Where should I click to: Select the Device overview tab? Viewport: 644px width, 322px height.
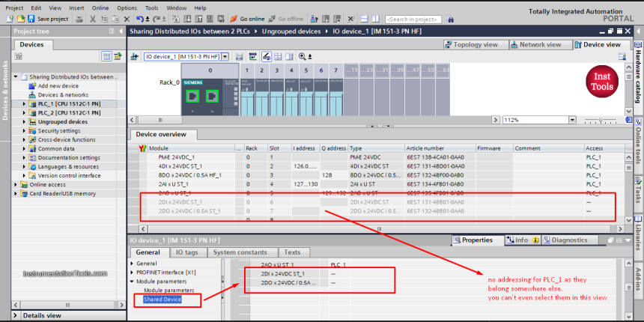[161, 134]
